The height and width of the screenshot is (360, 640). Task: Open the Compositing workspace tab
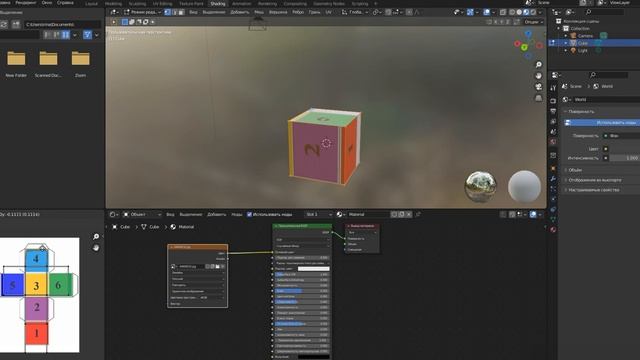click(x=295, y=4)
